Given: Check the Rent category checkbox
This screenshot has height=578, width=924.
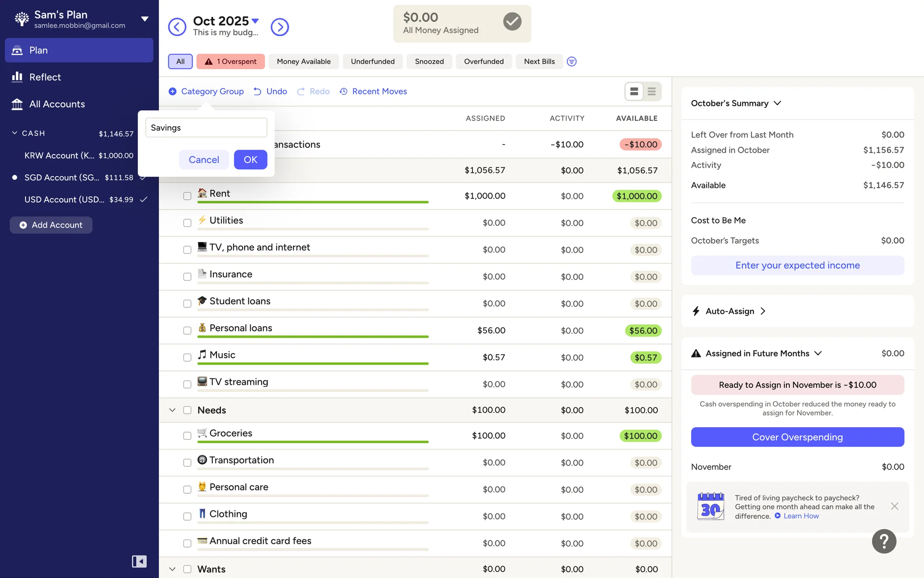Looking at the screenshot, I should (x=187, y=196).
